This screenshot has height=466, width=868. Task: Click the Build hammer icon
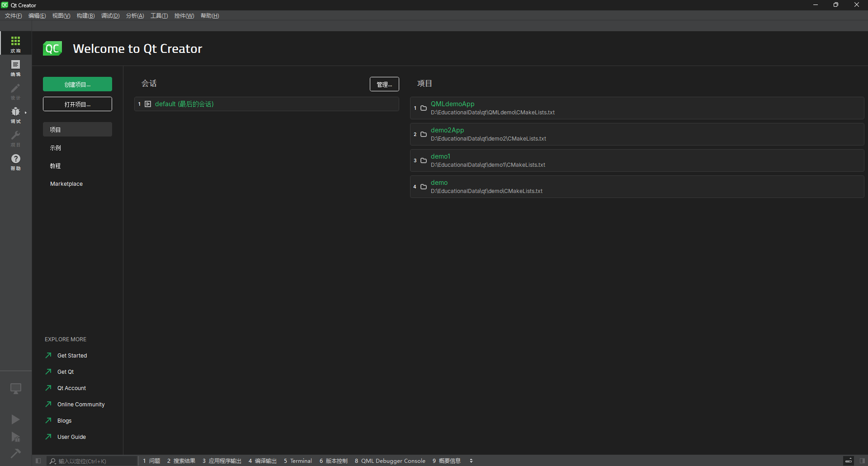[15, 453]
